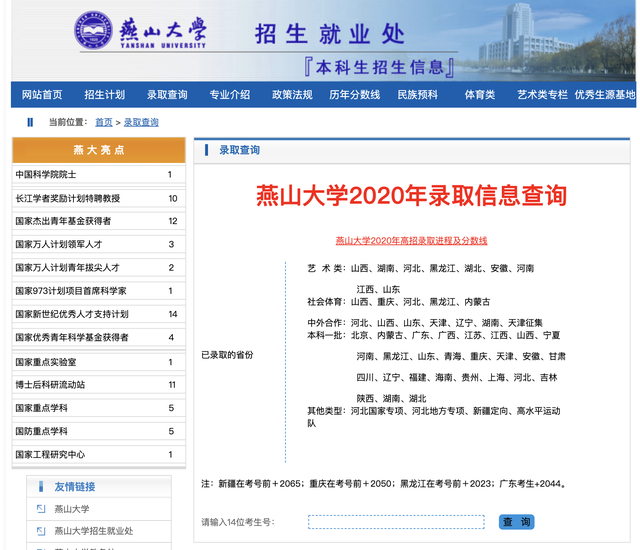Click the 招生就业处 banner title
The height and width of the screenshot is (550, 640).
pyautogui.click(x=330, y=34)
